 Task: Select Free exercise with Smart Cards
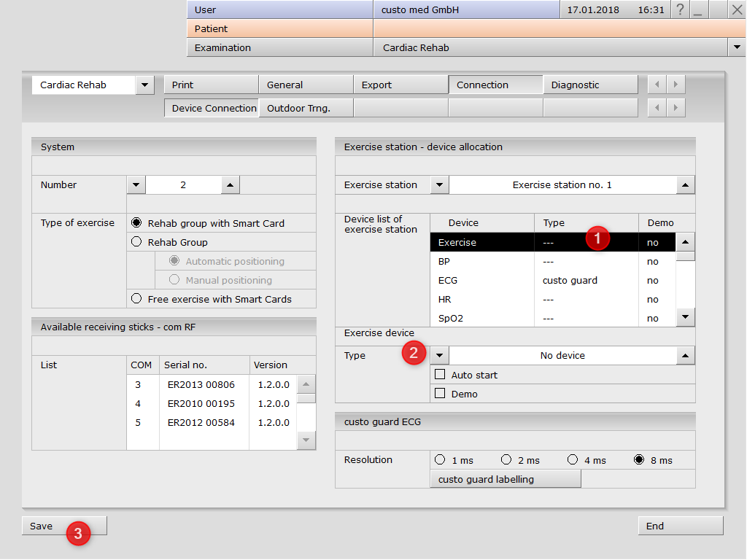pyautogui.click(x=136, y=298)
